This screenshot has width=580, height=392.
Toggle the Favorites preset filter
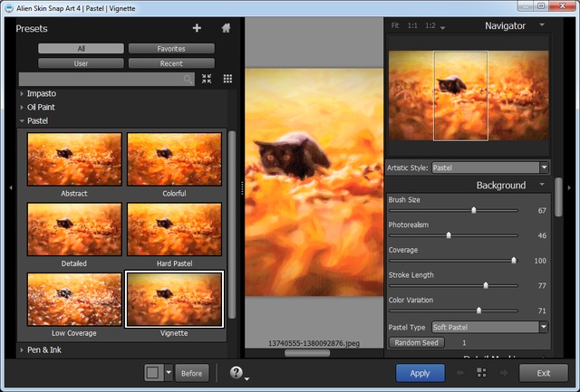click(x=171, y=48)
